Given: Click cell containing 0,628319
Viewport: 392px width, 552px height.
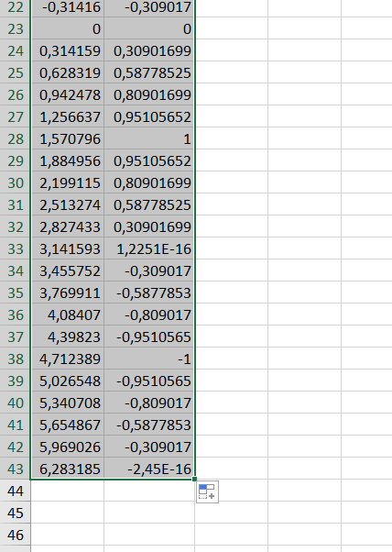Looking at the screenshot, I should pyautogui.click(x=68, y=72).
